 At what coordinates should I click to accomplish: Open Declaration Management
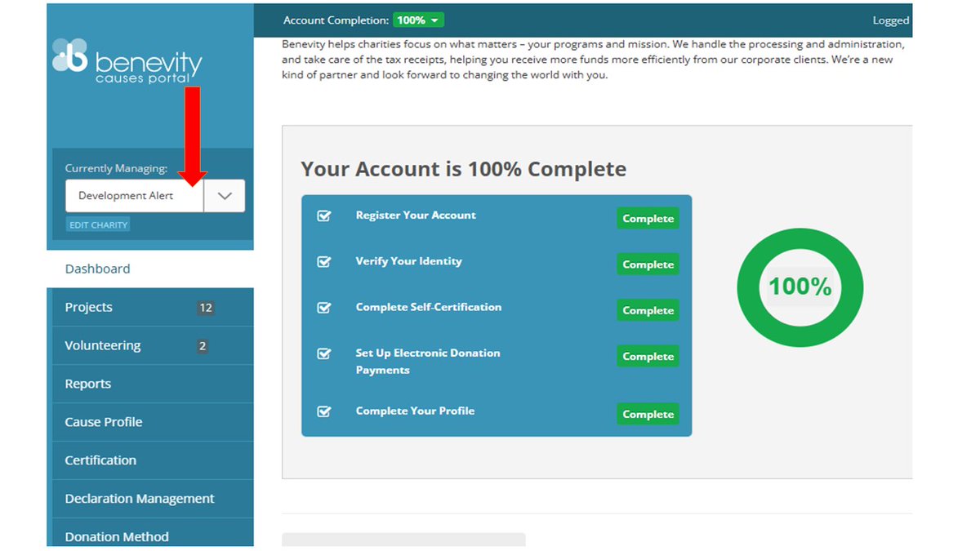pyautogui.click(x=153, y=500)
